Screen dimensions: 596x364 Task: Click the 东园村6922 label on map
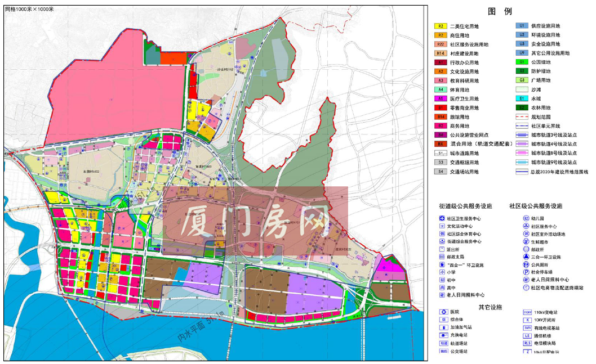pos(91,172)
